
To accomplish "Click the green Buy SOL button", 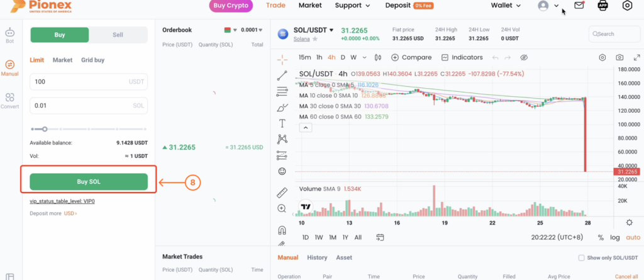I will click(x=89, y=182).
